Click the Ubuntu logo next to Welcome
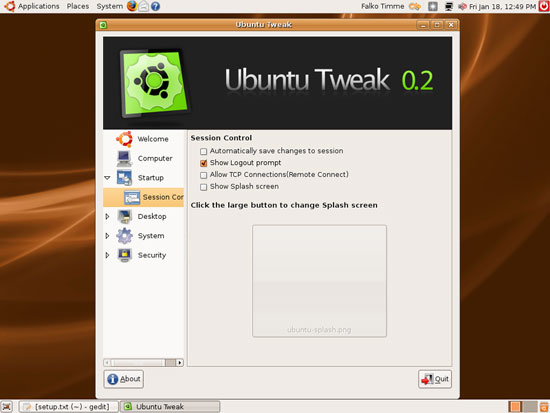This screenshot has width=550, height=413. [124, 139]
